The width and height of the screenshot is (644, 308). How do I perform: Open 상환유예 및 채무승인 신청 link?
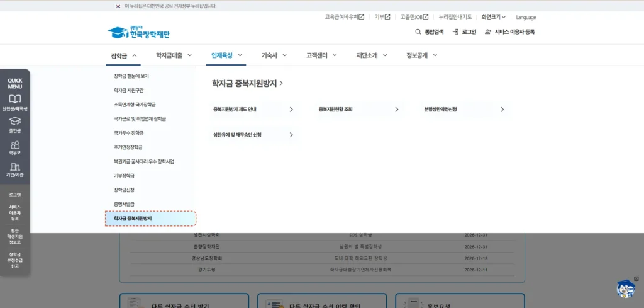click(x=253, y=134)
